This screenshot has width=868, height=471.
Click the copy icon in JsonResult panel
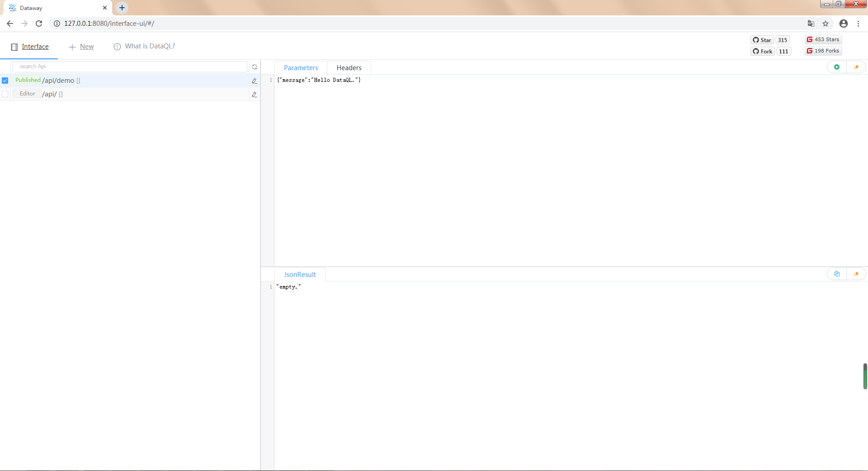(x=837, y=274)
